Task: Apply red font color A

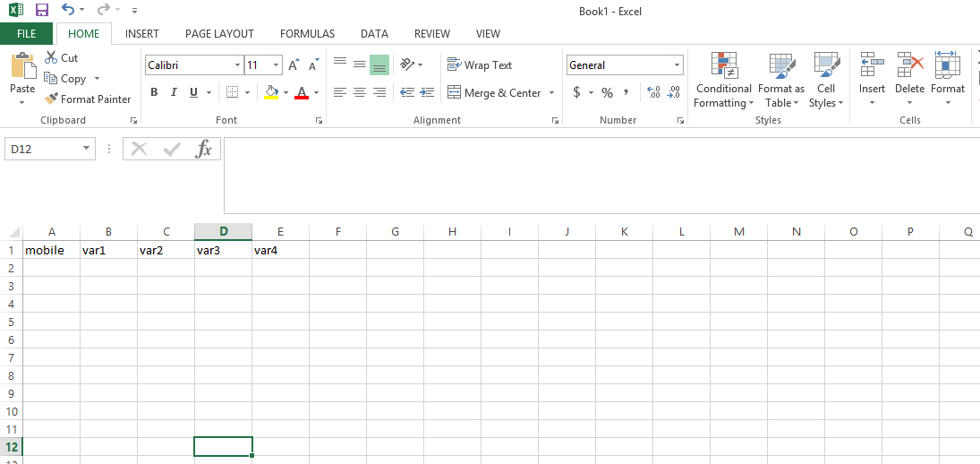Action: [302, 92]
